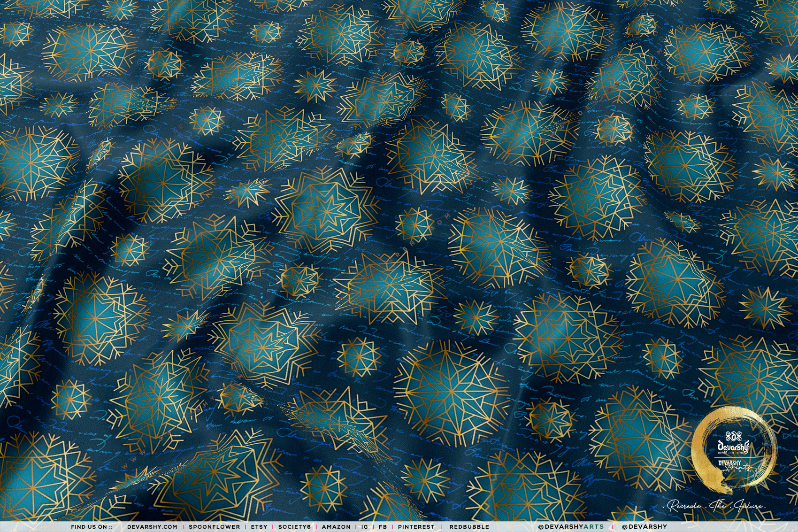Open the PINTEREST link
The height and width of the screenshot is (532, 798).
pos(416,527)
